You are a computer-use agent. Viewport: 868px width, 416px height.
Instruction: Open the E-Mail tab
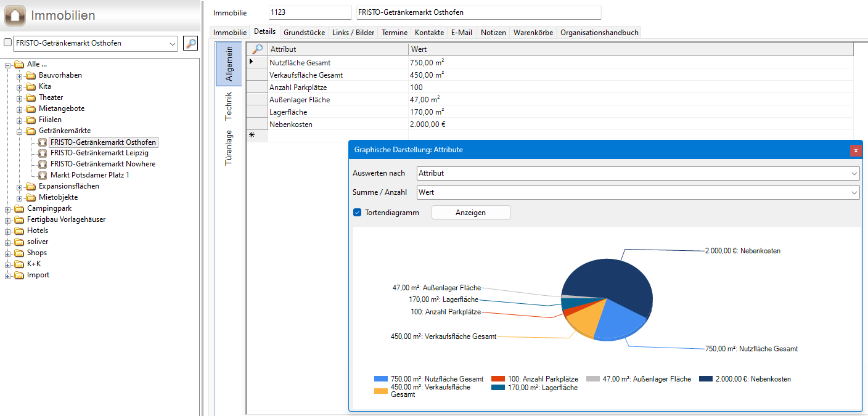point(462,33)
